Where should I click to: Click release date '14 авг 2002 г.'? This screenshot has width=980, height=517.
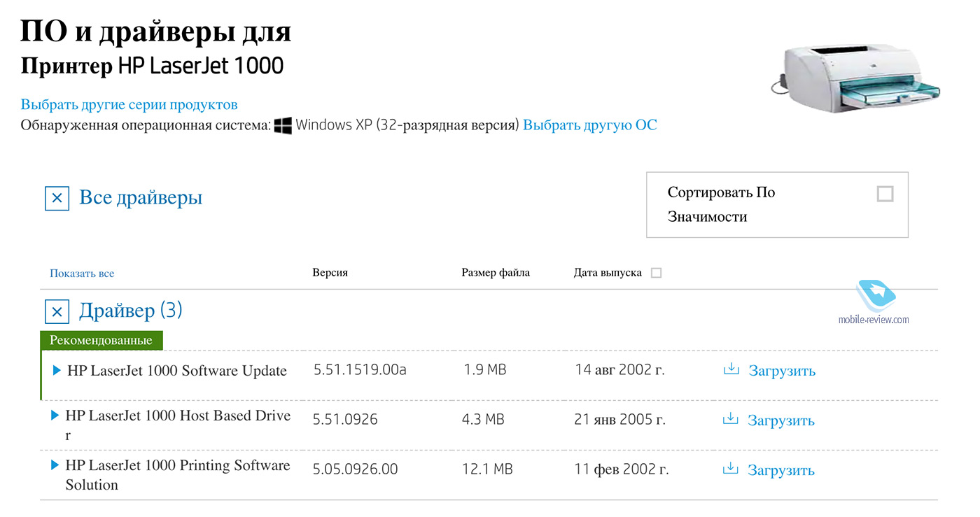619,370
